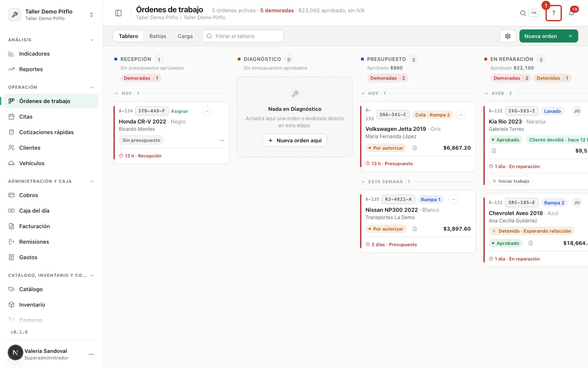Screen dimensions: 588x368
Task: Filter Recepción by Demoradas chip
Action: coord(141,78)
